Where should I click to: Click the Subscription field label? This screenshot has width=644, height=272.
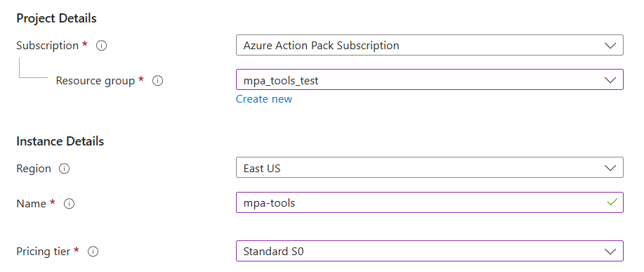(x=48, y=45)
